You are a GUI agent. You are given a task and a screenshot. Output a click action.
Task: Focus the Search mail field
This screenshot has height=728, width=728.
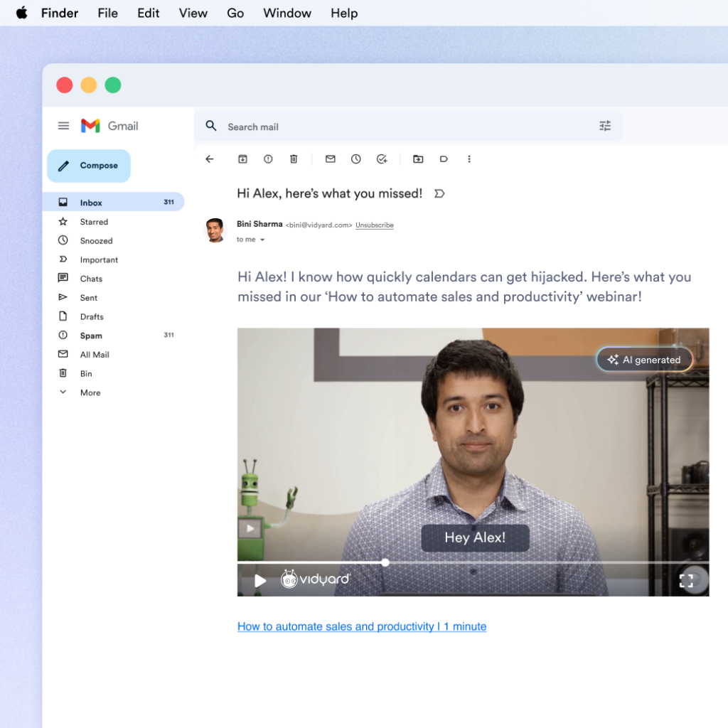coord(408,127)
